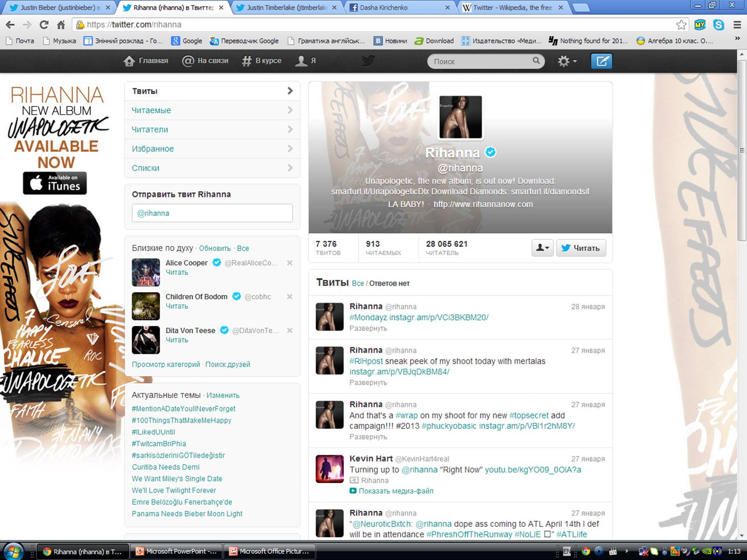Open Microsoft PowerPoint from taskbar
747x560 pixels.
(x=176, y=551)
